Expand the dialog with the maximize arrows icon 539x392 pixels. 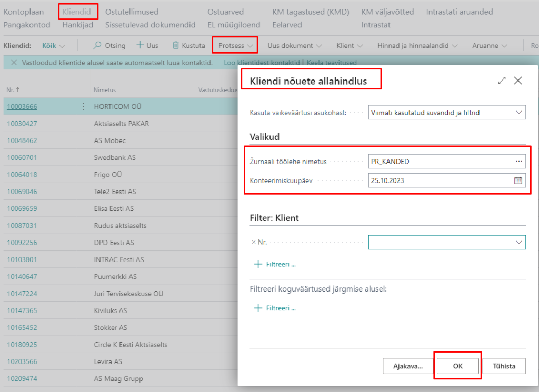tap(502, 81)
